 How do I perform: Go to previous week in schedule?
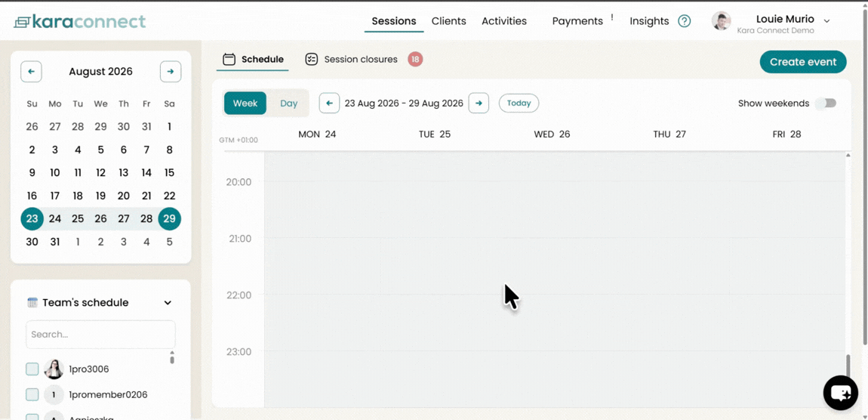tap(329, 103)
